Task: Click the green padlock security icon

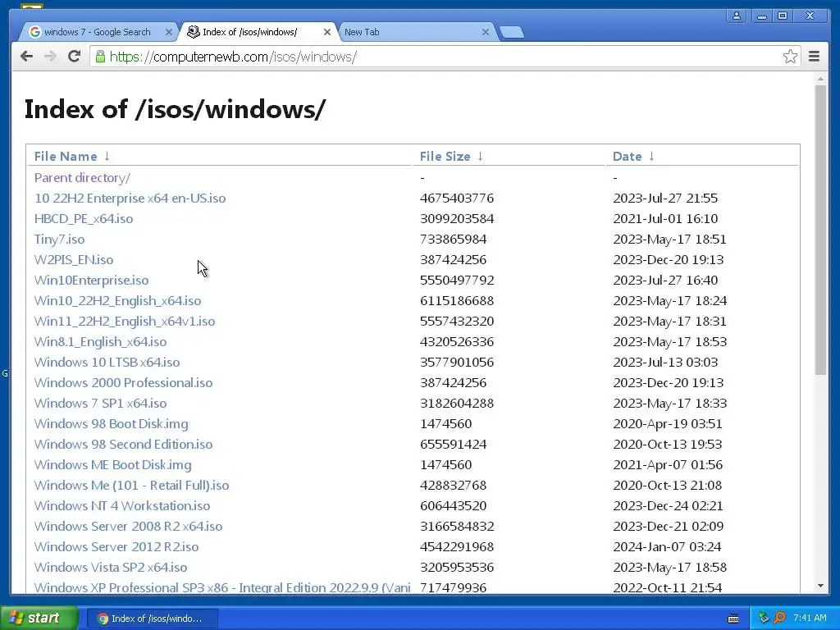Action: (x=100, y=57)
